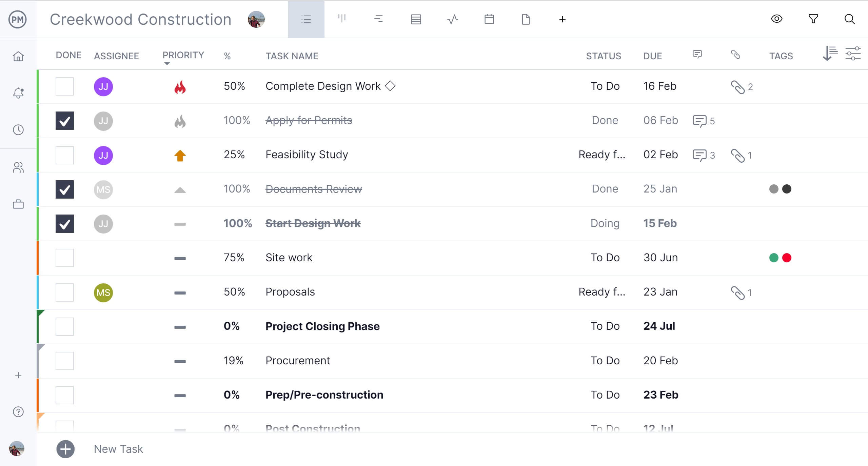Toggle checkbox for Site work task

[64, 258]
